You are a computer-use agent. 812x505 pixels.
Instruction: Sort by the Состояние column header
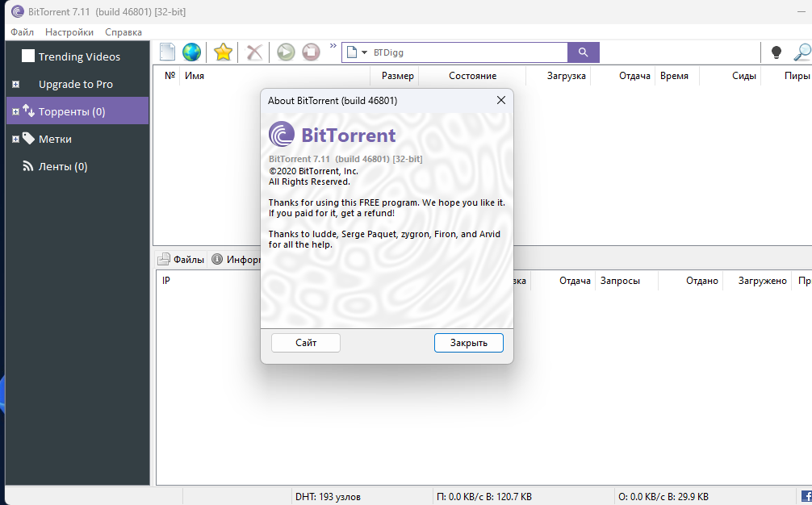click(x=472, y=76)
